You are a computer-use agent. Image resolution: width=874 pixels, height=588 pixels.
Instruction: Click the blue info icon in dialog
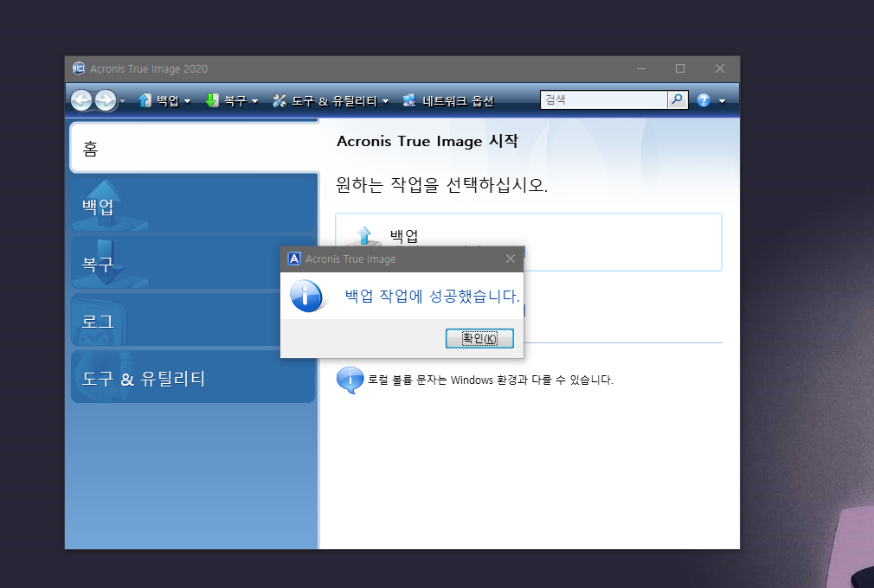tap(306, 296)
